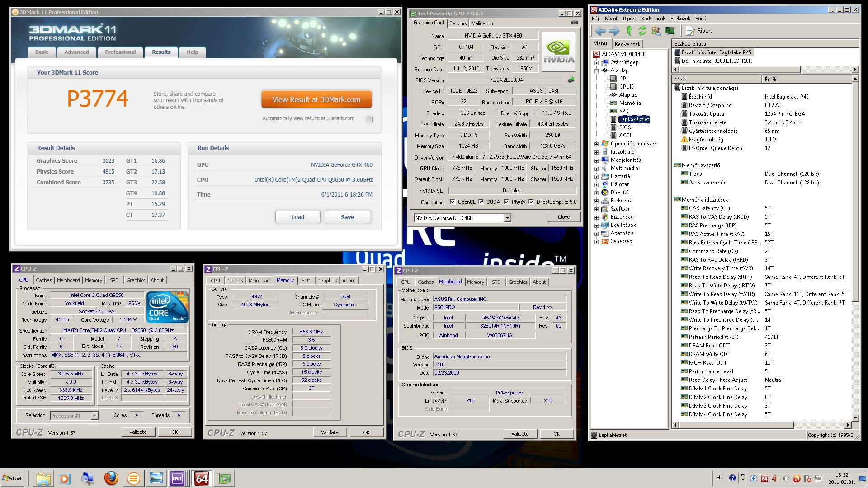
Task: Switch to the Advanced tab in 3DMark
Action: pyautogui.click(x=76, y=52)
